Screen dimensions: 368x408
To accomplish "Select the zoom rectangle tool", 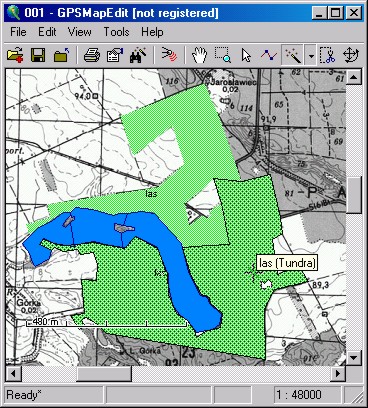I will pos(222,55).
